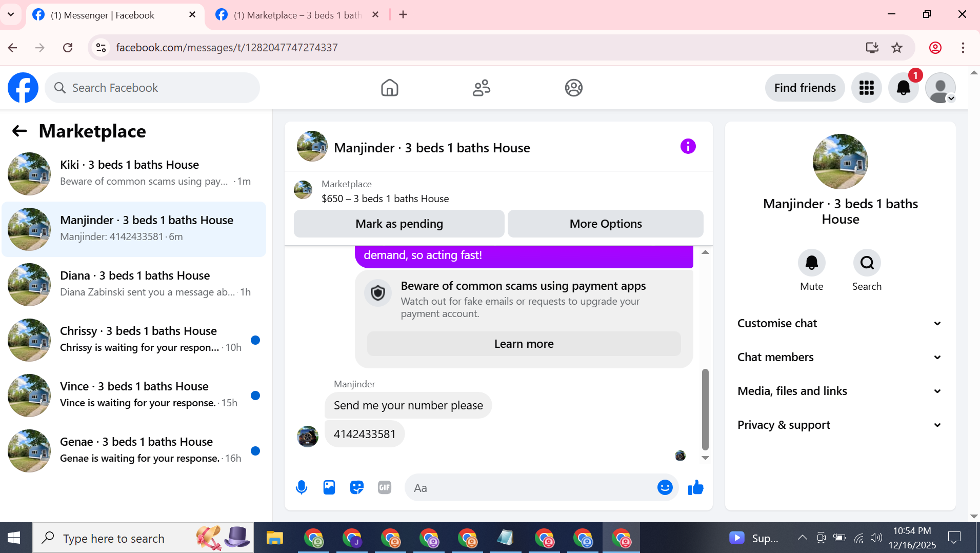Viewport: 980px width, 553px height.
Task: Open the Genae conversation
Action: (134, 450)
